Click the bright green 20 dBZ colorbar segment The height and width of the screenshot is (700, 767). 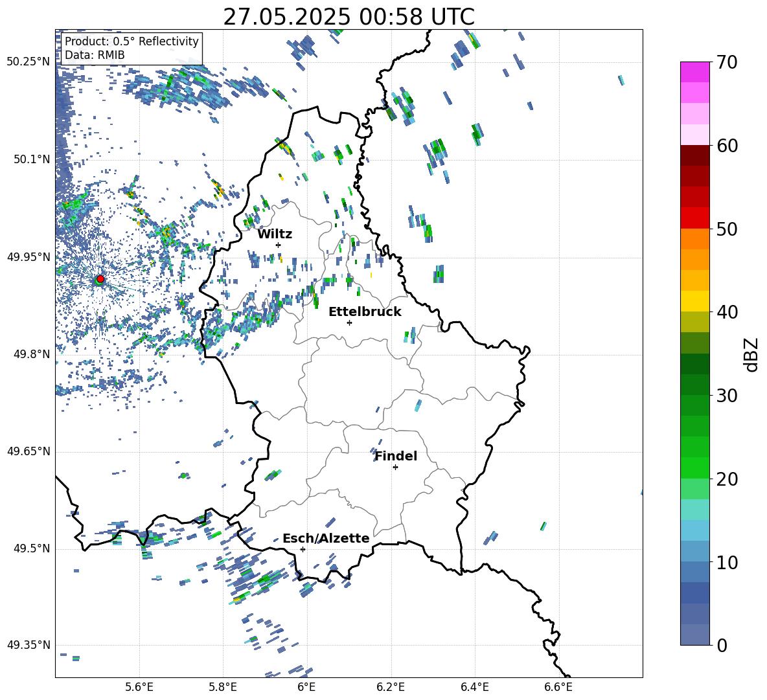coord(694,468)
